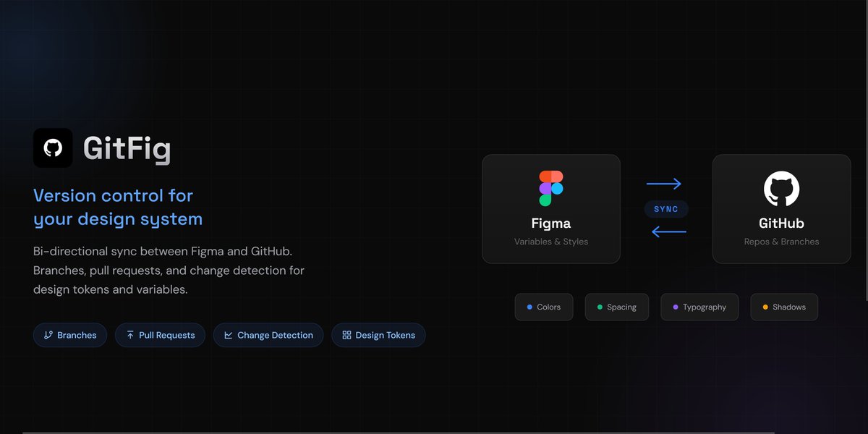868x434 pixels.
Task: Select the Design Tokens feature pill
Action: tap(378, 335)
